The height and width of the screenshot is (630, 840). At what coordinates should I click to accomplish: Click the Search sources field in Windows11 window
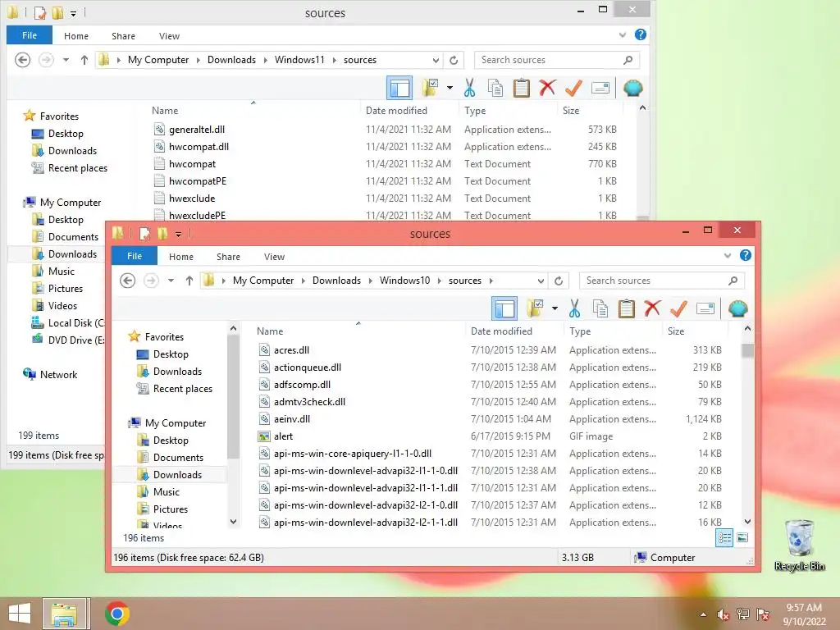pos(557,59)
